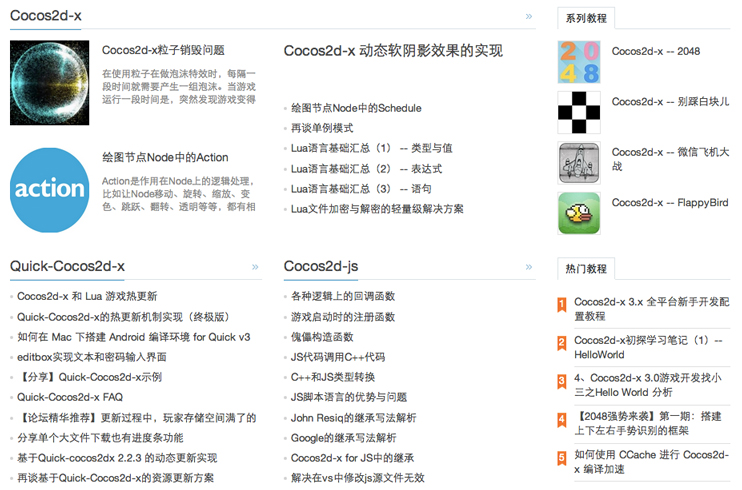Open Google的继承写法解析
The height and width of the screenshot is (490, 742).
point(344,438)
